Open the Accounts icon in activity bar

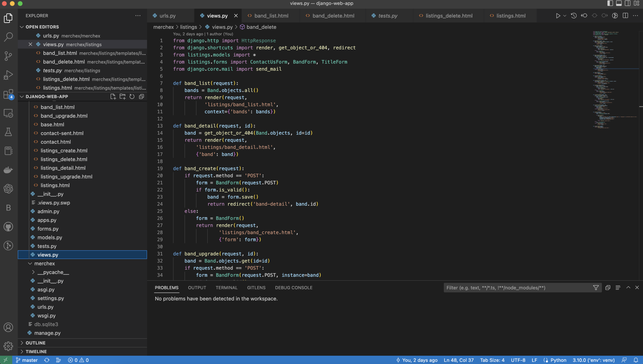pos(8,327)
